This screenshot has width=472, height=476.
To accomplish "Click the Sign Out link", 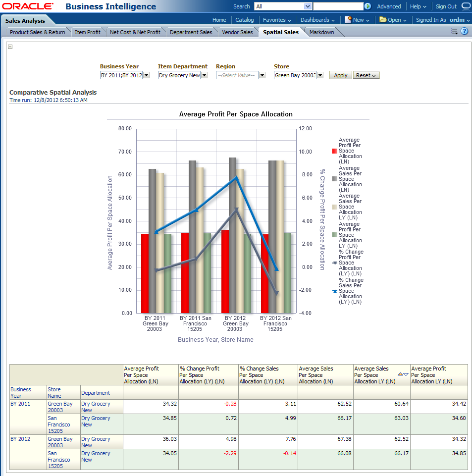I will coord(446,6).
